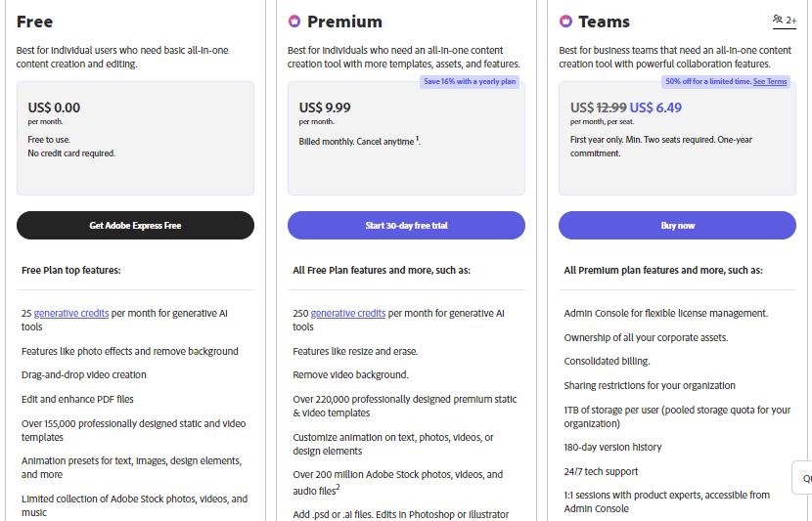Click the Teams crown icon
Screen dimensions: 812x521
565,22
